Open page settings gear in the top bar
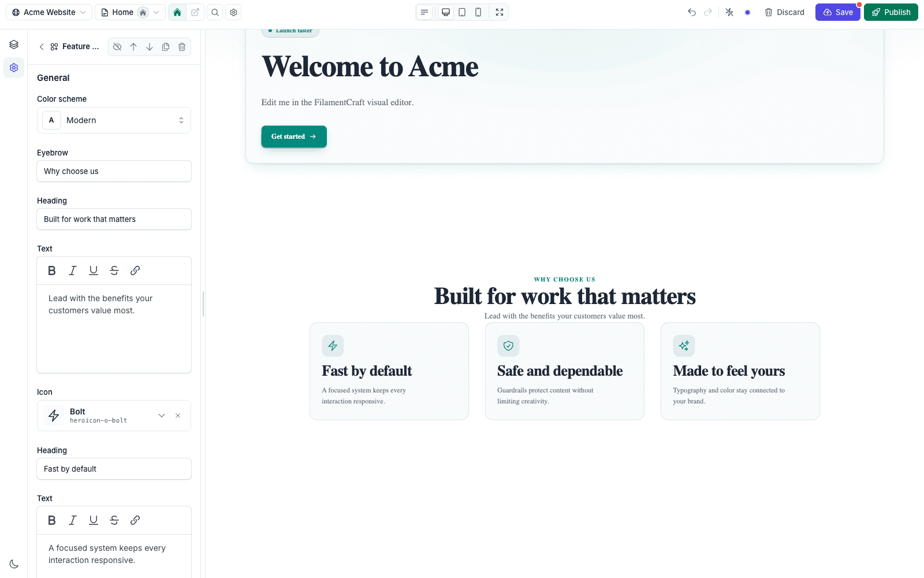The image size is (924, 578). click(233, 12)
